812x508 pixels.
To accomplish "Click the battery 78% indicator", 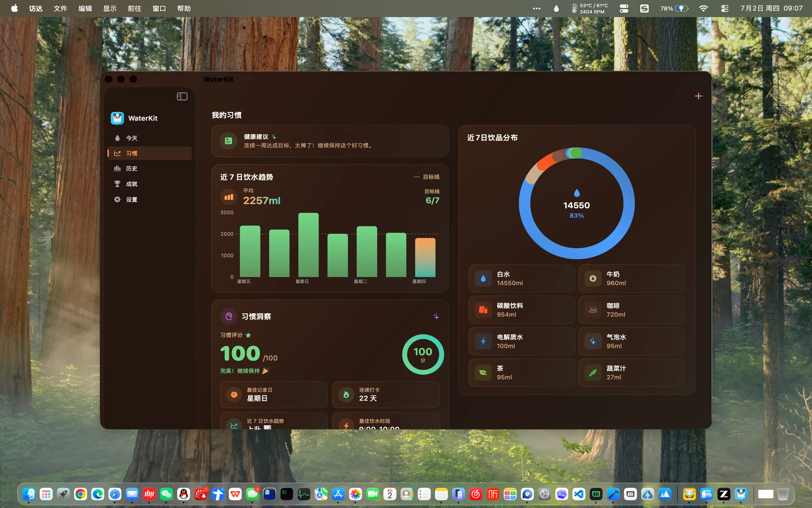I will (x=674, y=8).
